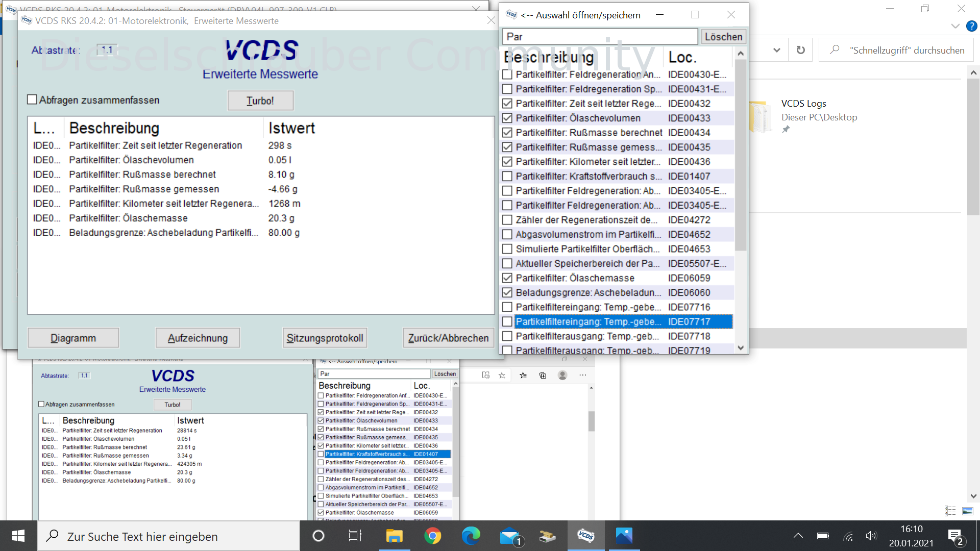Open Sitzungsprotokoll
The image size is (980, 551).
pos(325,338)
